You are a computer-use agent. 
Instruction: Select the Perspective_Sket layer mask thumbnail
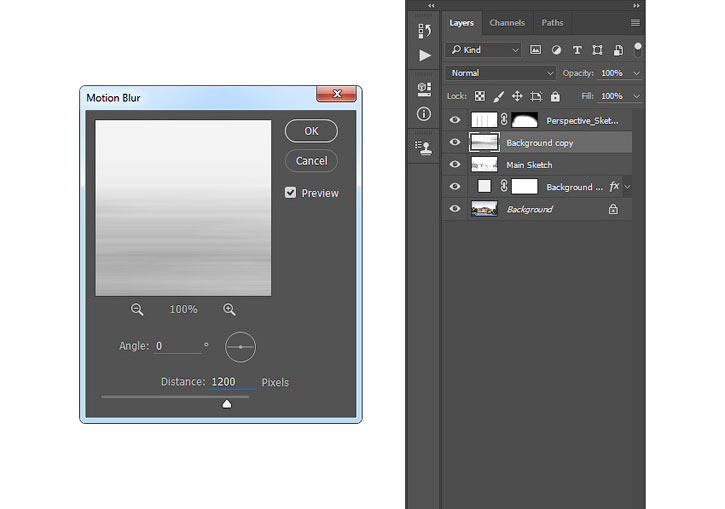point(524,120)
